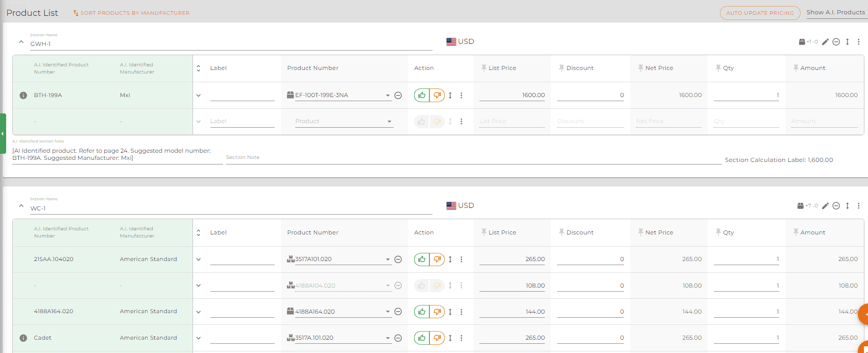Reject 3517A.101.020 in Cadet row with thumbs down
This screenshot has width=868, height=353.
click(437, 338)
